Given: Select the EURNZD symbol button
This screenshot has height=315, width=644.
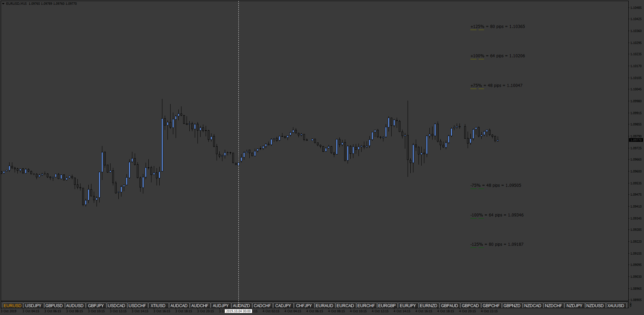Looking at the screenshot, I should [x=429, y=306].
